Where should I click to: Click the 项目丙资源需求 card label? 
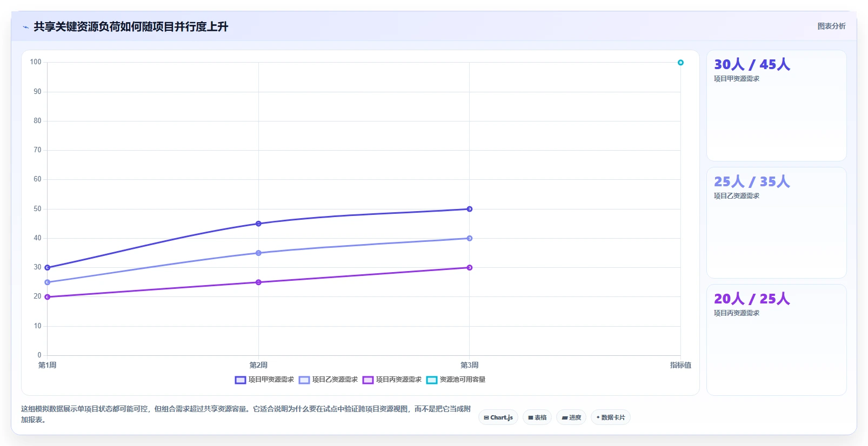pos(737,313)
